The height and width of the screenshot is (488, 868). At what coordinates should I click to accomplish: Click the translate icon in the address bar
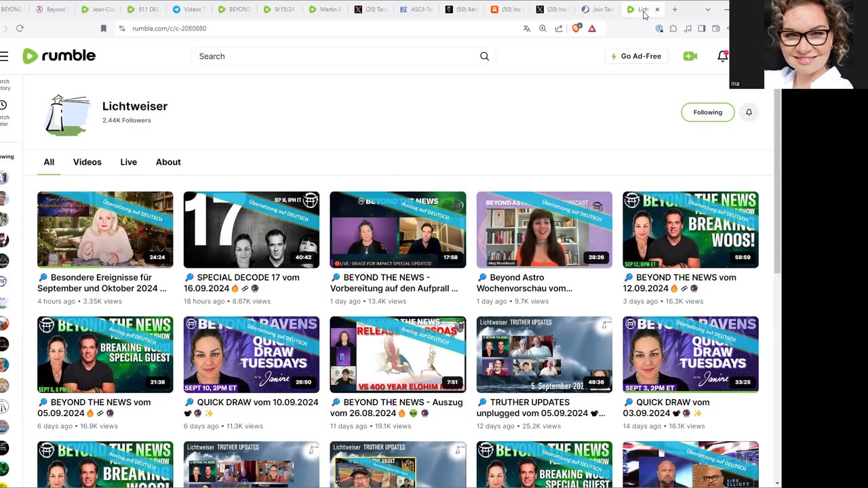(x=526, y=28)
